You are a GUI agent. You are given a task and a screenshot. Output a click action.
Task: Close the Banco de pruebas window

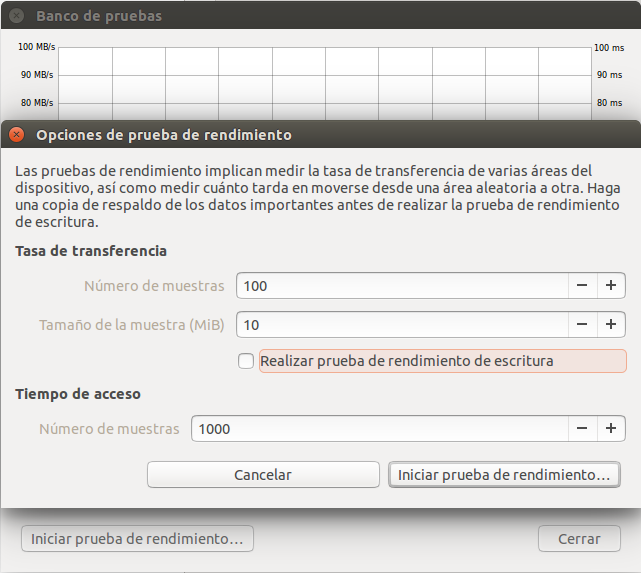click(x=17, y=16)
